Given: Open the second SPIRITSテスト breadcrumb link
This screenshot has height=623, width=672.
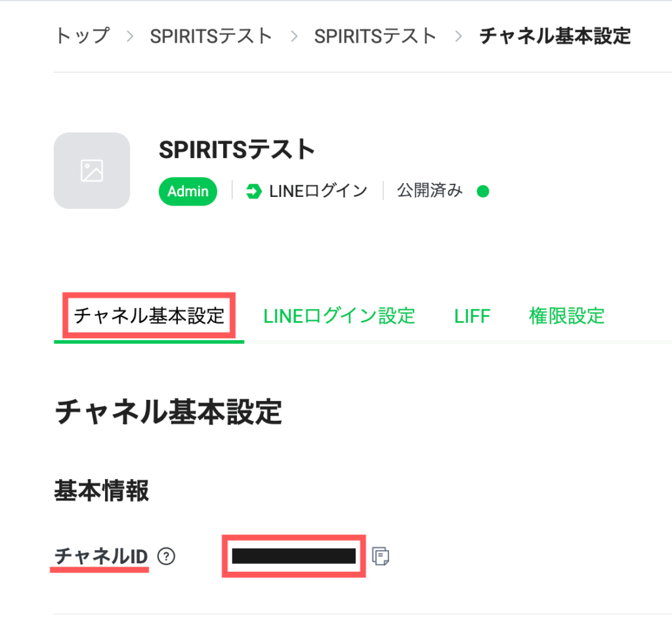Looking at the screenshot, I should [x=375, y=36].
